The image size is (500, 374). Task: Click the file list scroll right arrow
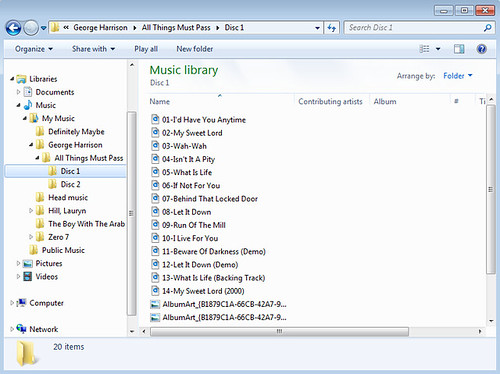pos(480,331)
